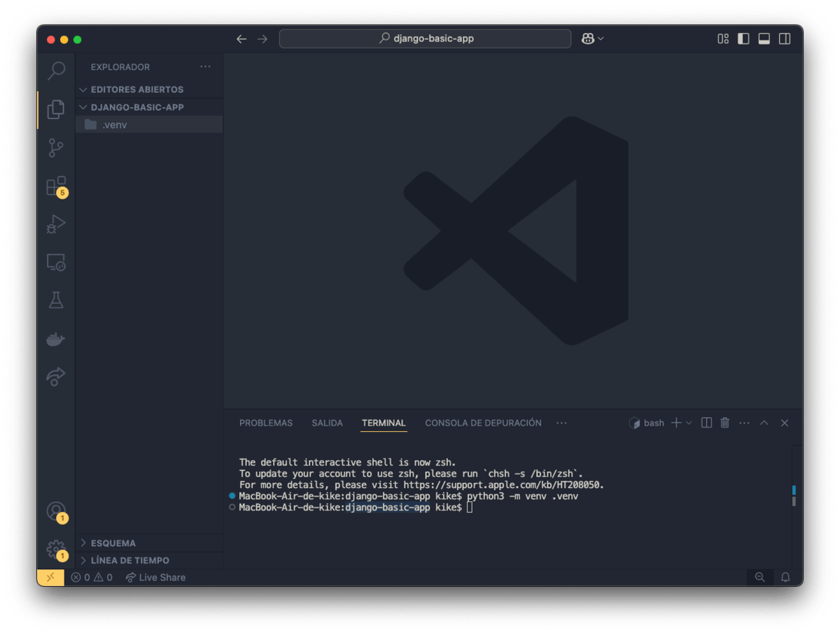This screenshot has width=840, height=635.
Task: Switch to Salida tab
Action: coord(327,423)
